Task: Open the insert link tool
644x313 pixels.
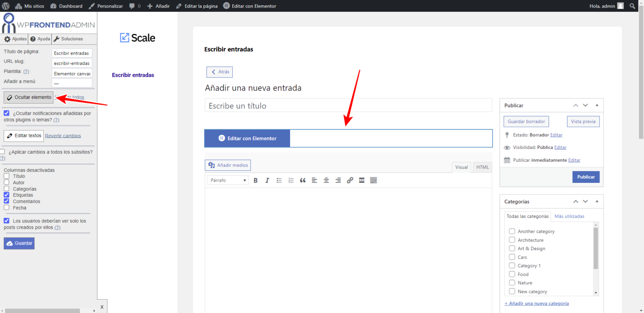Action: click(x=350, y=180)
